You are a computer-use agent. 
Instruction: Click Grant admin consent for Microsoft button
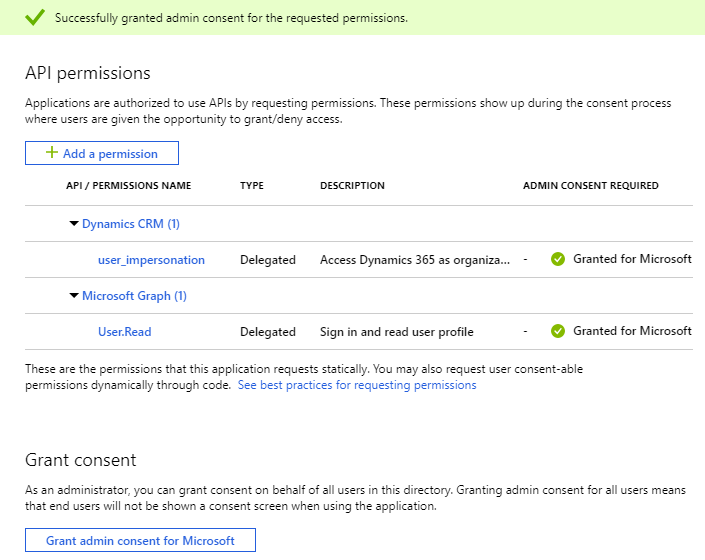click(140, 540)
